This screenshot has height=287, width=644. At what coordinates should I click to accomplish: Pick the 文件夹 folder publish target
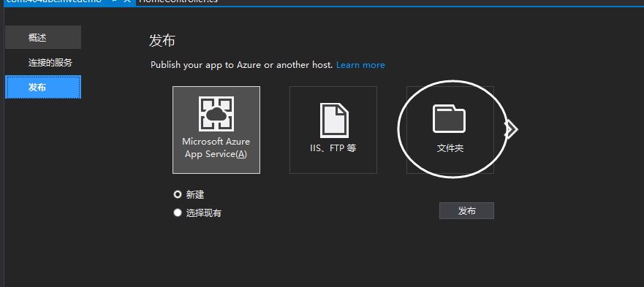[x=450, y=130]
